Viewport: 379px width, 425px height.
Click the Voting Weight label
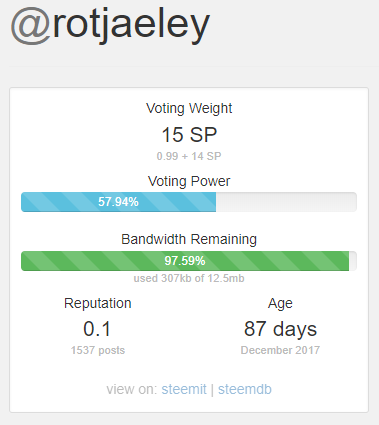pyautogui.click(x=189, y=109)
